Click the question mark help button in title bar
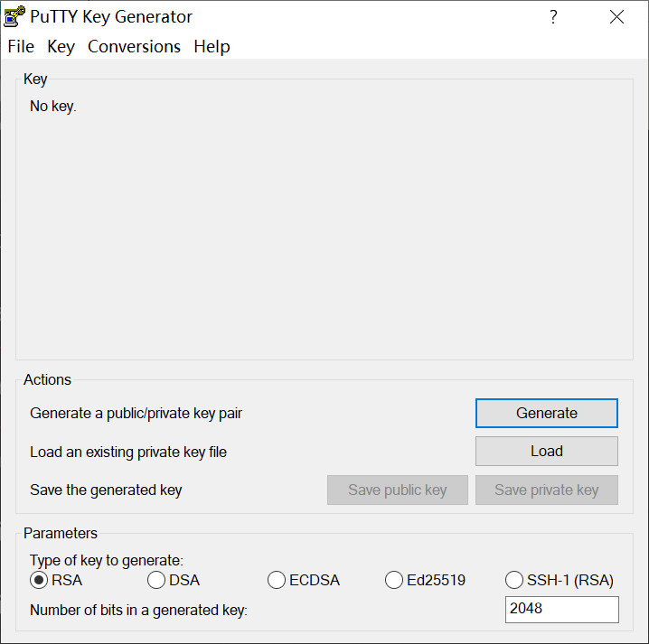 click(x=553, y=17)
